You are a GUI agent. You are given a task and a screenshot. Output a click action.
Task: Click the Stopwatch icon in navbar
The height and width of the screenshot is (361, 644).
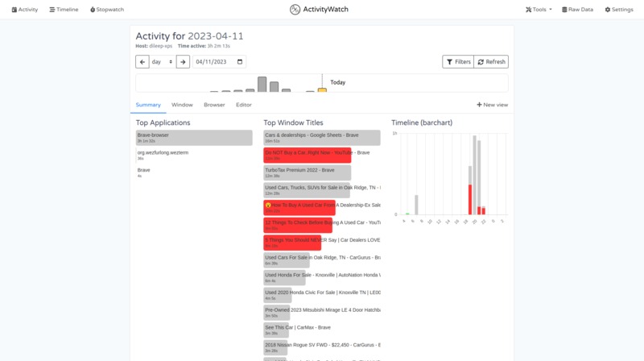(93, 10)
